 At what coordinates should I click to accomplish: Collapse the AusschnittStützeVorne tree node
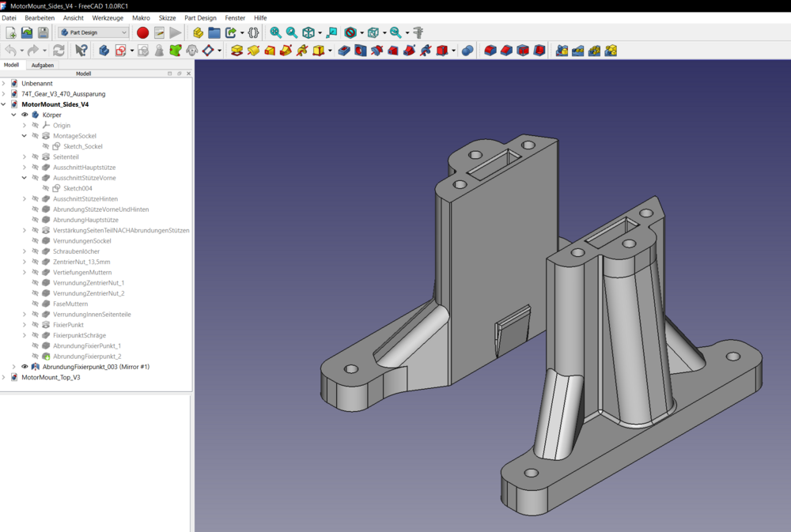tap(25, 178)
